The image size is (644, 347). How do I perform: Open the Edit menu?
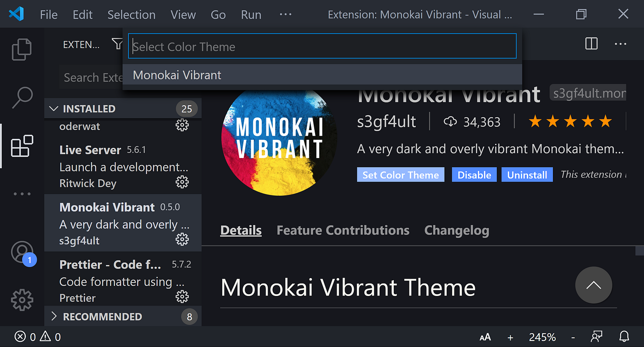tap(83, 15)
